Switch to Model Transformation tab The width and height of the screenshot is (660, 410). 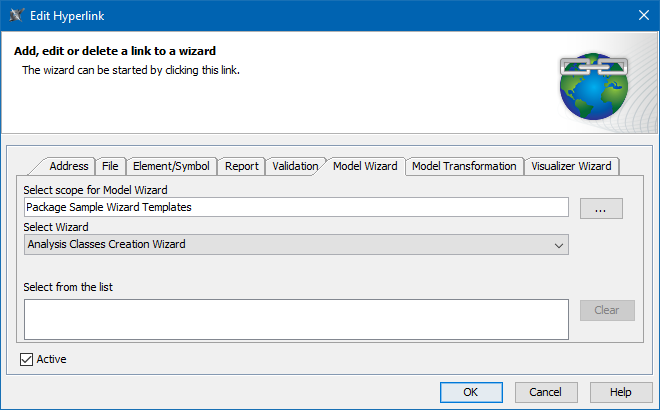tap(464, 166)
